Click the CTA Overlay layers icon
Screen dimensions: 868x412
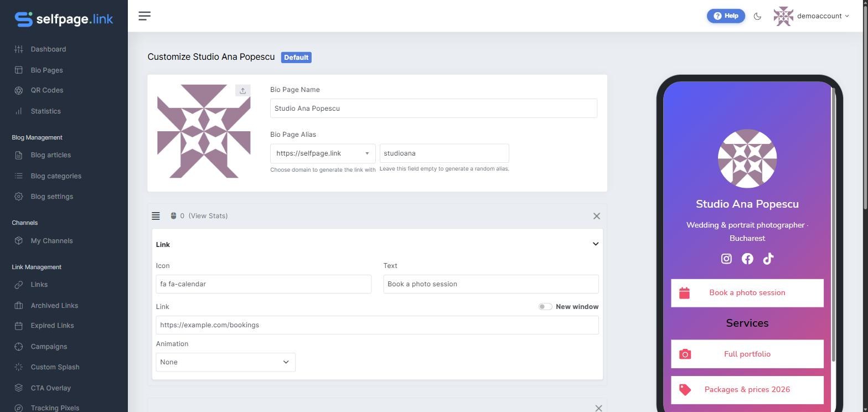19,388
